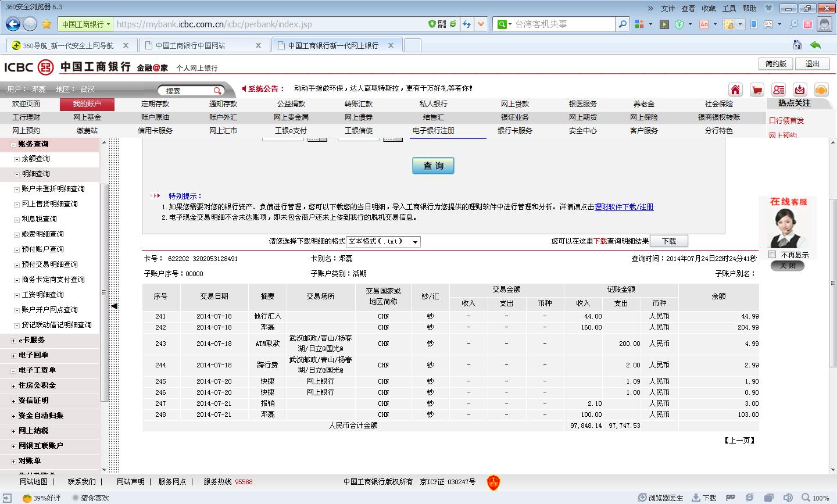
Task: Expand the 住房公积金 section
Action: pos(14,385)
